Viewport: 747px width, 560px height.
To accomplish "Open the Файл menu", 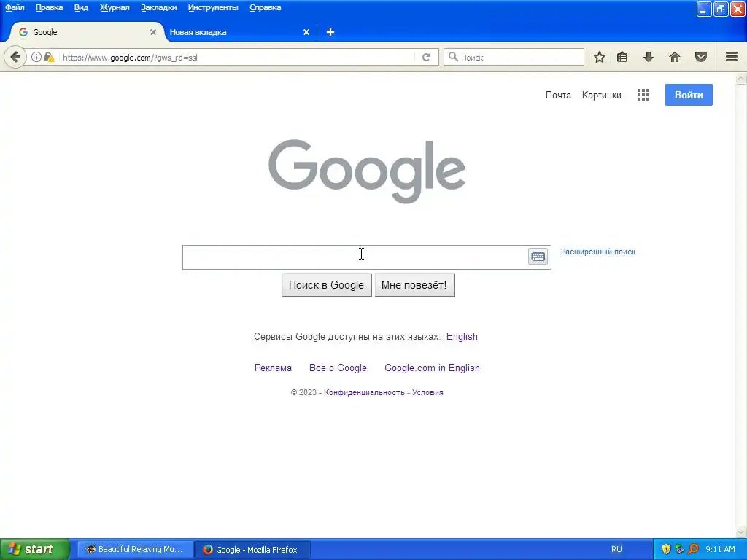I will click(x=15, y=7).
